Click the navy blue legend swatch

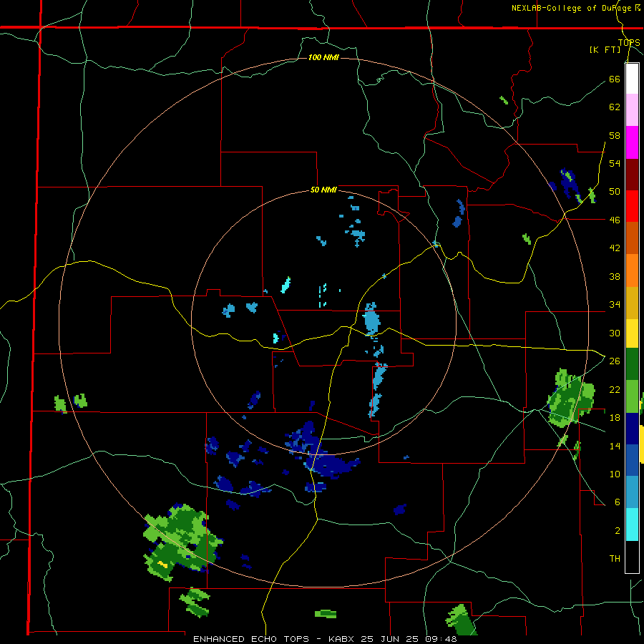coord(632,429)
